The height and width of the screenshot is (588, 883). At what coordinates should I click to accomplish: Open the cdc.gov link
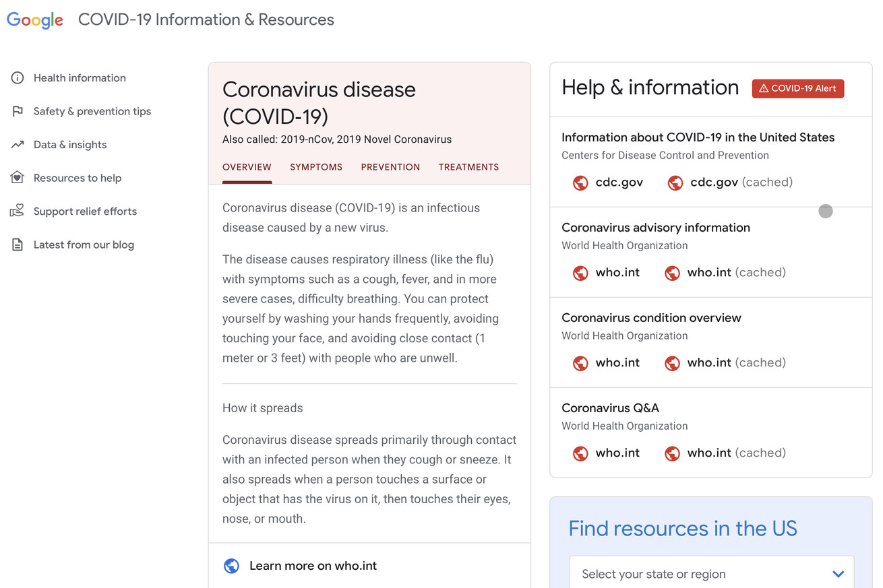click(x=619, y=182)
